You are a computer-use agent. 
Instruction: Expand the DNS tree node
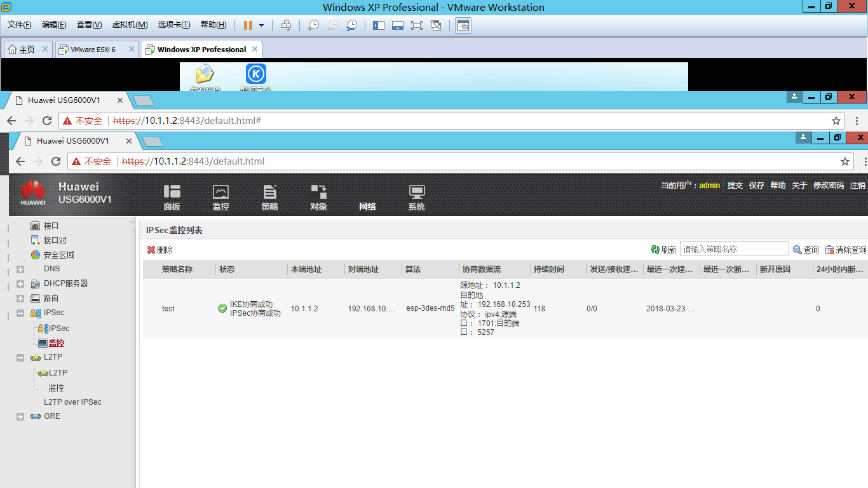[x=20, y=269]
